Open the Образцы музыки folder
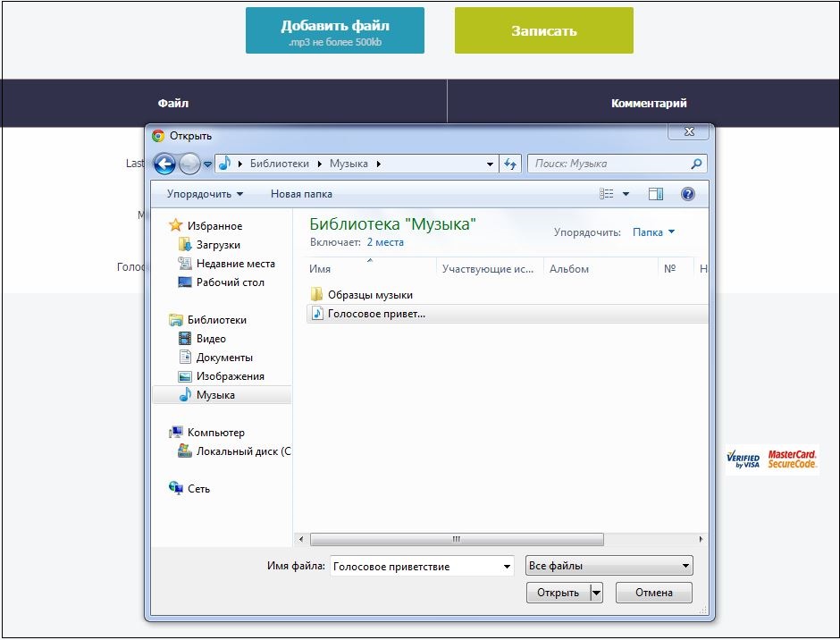Screen dimensions: 840x640 [x=369, y=295]
